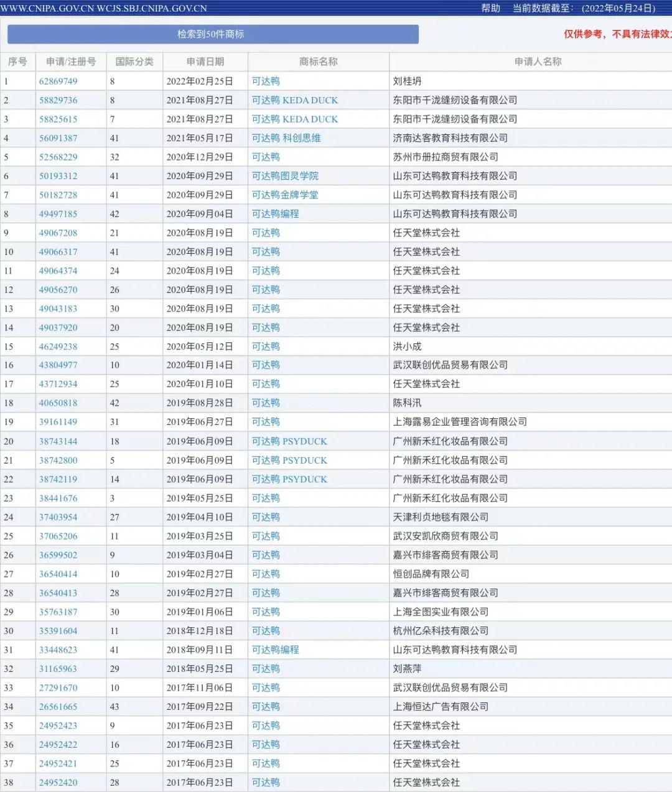Select applicant 上海全图实业有限公司
The width and height of the screenshot is (672, 792).
pos(441,612)
